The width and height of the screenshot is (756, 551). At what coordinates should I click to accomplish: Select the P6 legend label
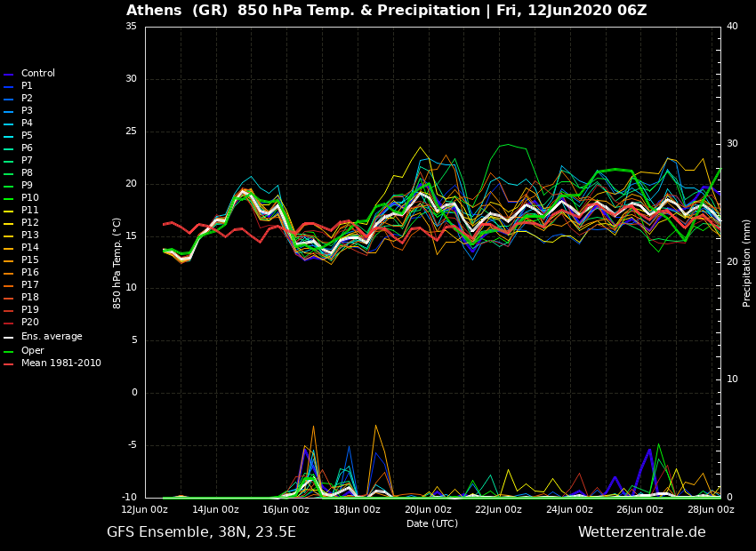click(x=27, y=148)
